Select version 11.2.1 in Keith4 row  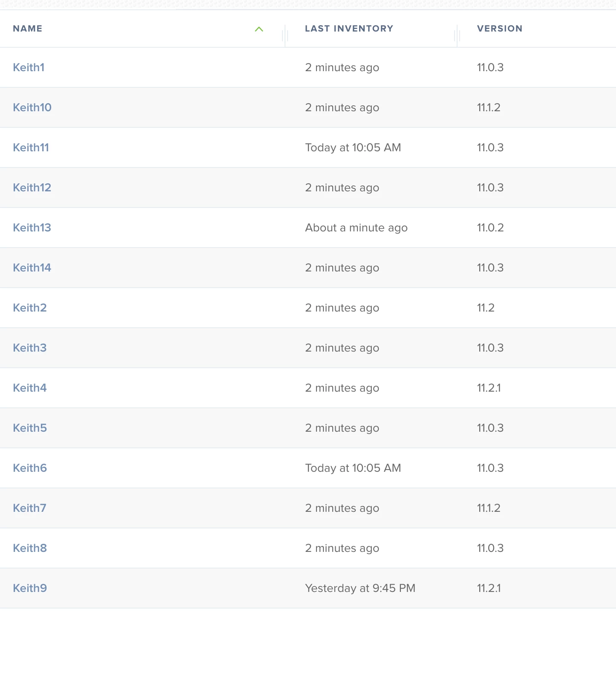pos(489,388)
